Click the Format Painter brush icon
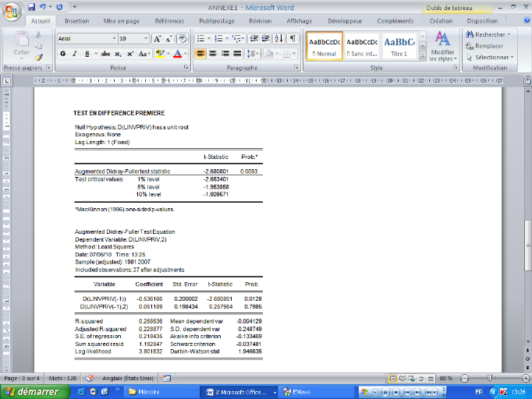532x399 pixels. tap(38, 57)
